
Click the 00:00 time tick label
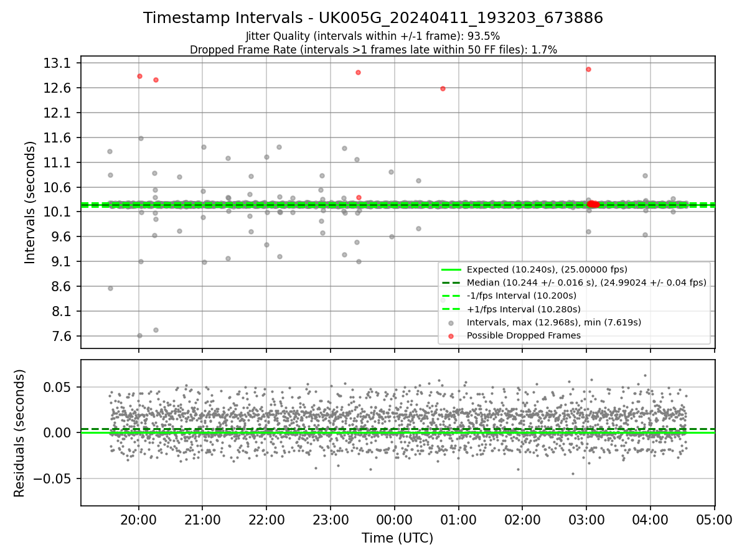click(x=395, y=520)
